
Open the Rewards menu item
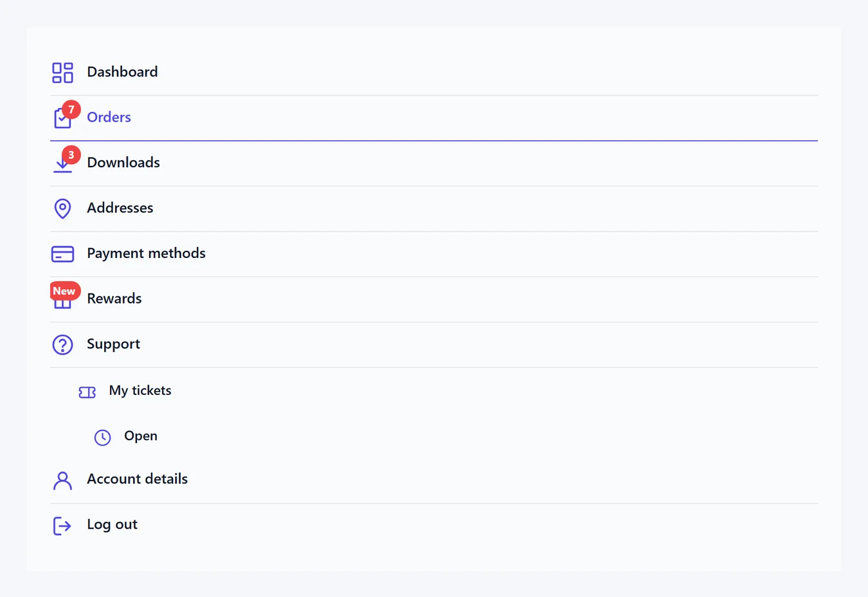pyautogui.click(x=434, y=300)
